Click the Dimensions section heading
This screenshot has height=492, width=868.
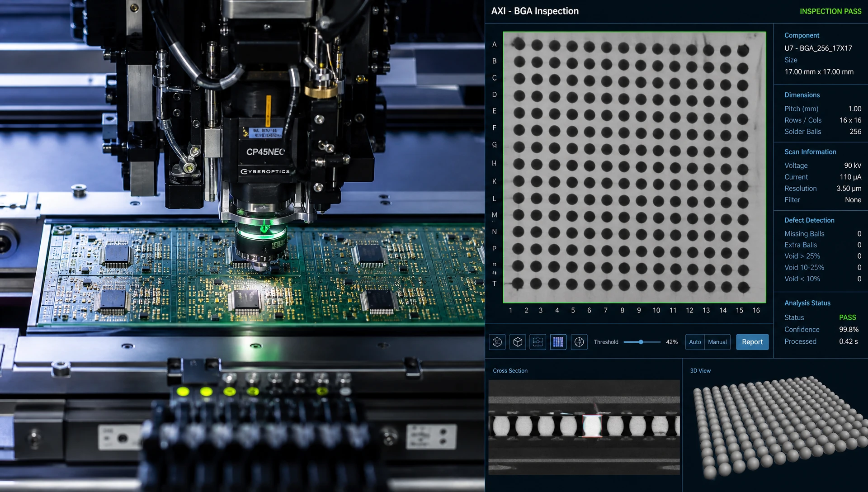[802, 95]
